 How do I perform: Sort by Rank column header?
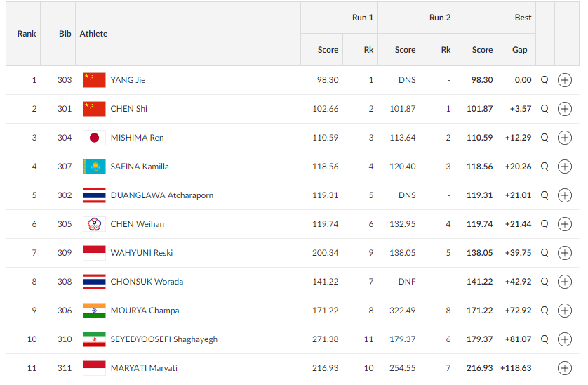[27, 34]
